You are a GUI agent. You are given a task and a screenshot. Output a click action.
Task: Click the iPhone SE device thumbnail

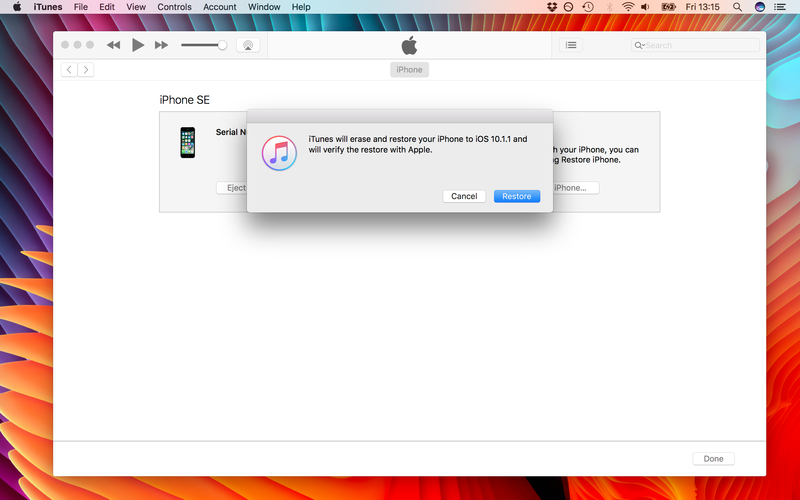188,142
